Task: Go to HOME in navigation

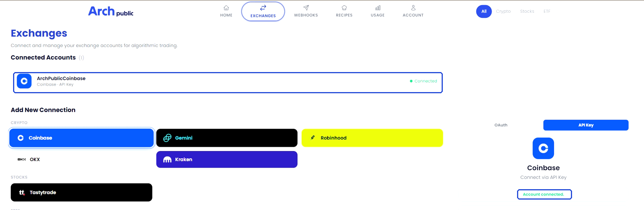Action: click(x=226, y=15)
